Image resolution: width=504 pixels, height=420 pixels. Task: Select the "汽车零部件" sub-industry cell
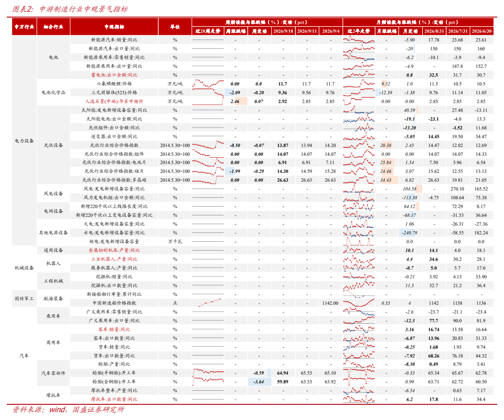[x=53, y=373]
